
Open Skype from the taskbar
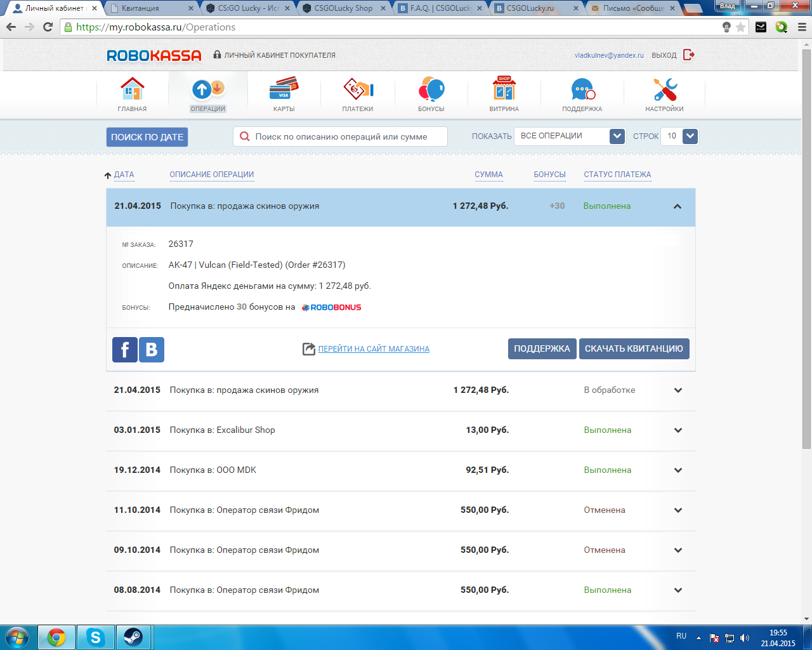click(96, 637)
